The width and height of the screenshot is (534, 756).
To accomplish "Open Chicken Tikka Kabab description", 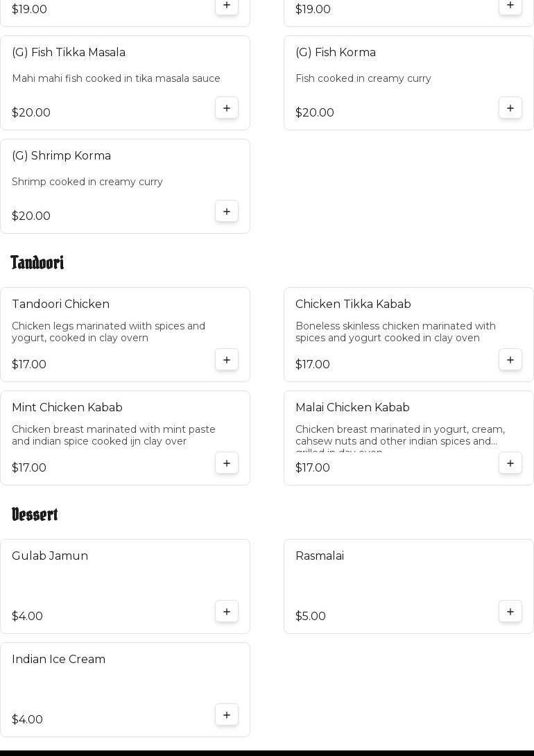I will 395,332.
